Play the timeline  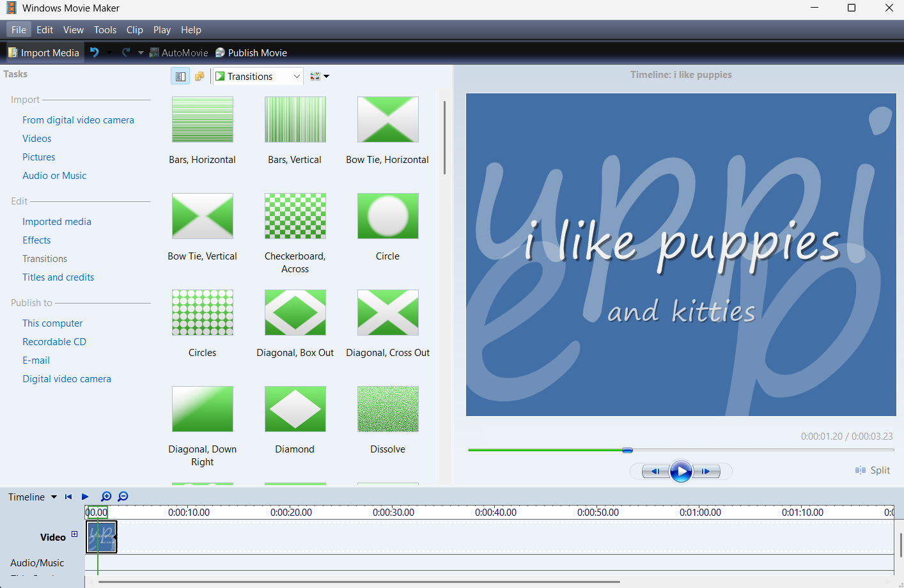[85, 497]
